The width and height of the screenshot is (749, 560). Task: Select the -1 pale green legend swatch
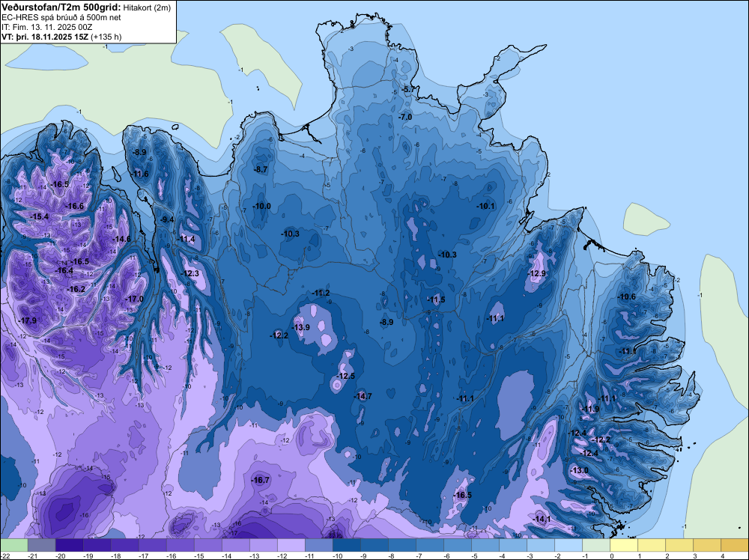[595, 545]
